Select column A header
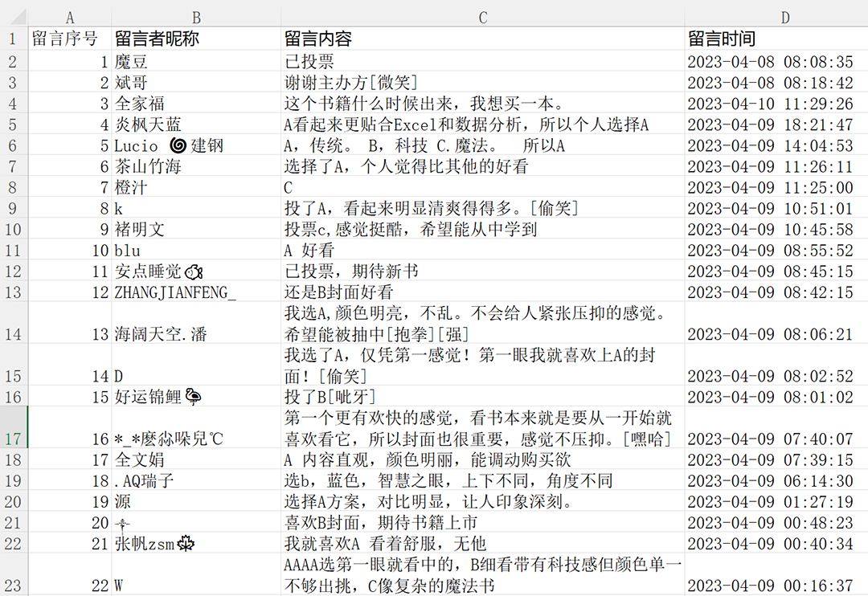The width and height of the screenshot is (868, 596). [70, 14]
